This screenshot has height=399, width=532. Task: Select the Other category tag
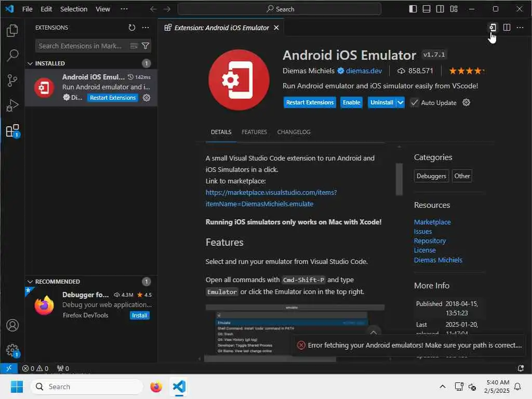pos(462,176)
